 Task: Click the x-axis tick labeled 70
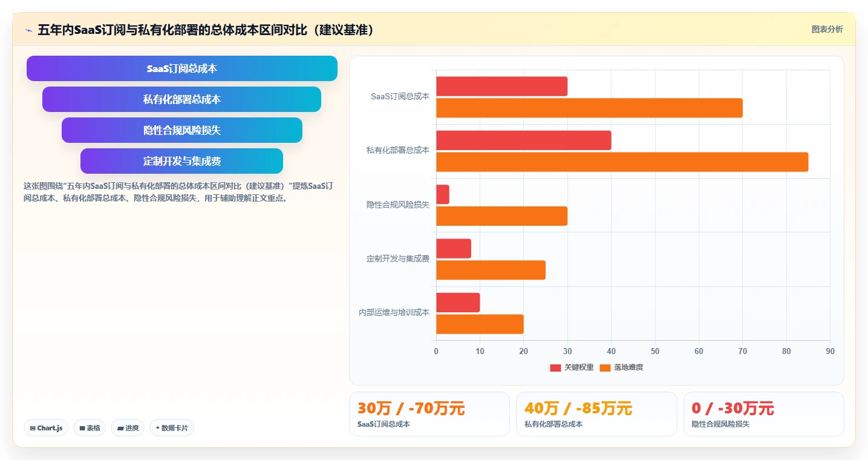tap(743, 351)
